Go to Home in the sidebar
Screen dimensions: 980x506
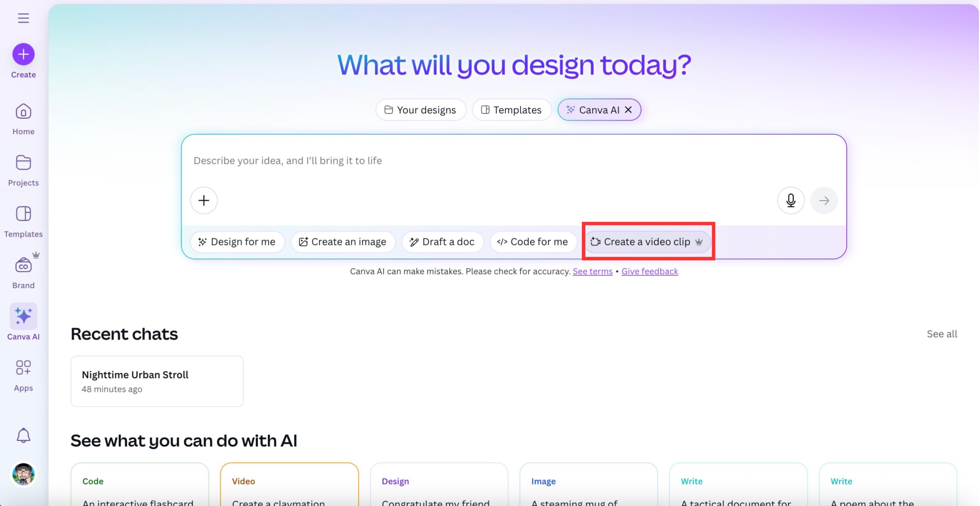[x=23, y=119]
